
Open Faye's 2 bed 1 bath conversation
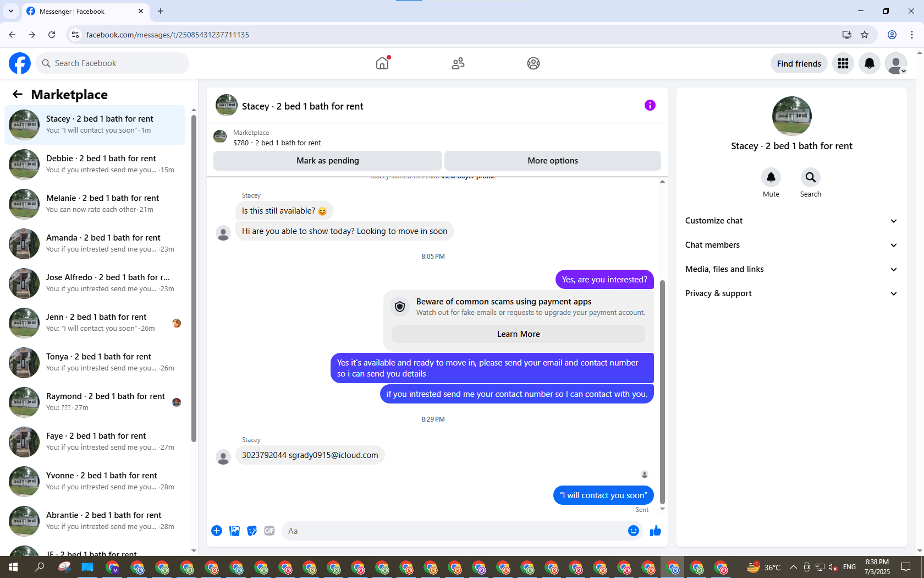(x=95, y=442)
